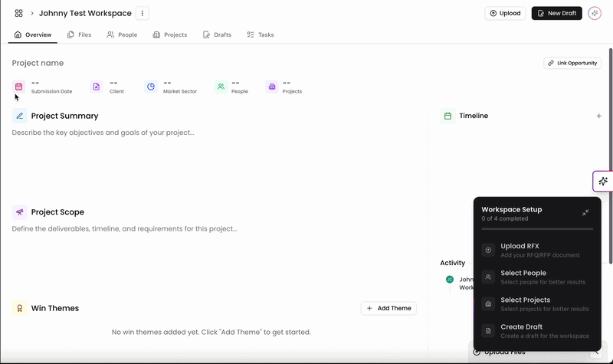Image resolution: width=613 pixels, height=364 pixels.
Task: Click the Projects briefcase summary icon
Action: [272, 87]
